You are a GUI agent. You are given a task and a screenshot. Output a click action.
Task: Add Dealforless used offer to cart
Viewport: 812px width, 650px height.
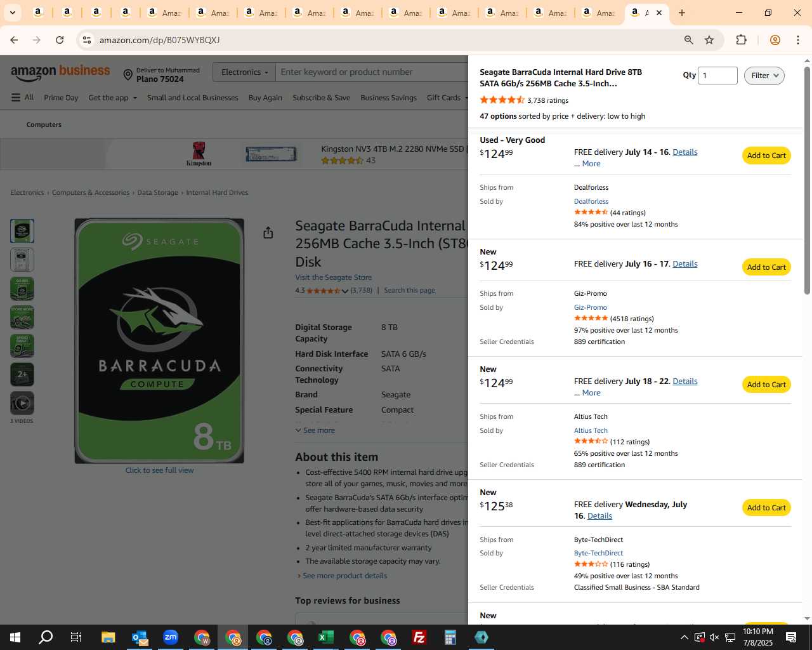[766, 156]
